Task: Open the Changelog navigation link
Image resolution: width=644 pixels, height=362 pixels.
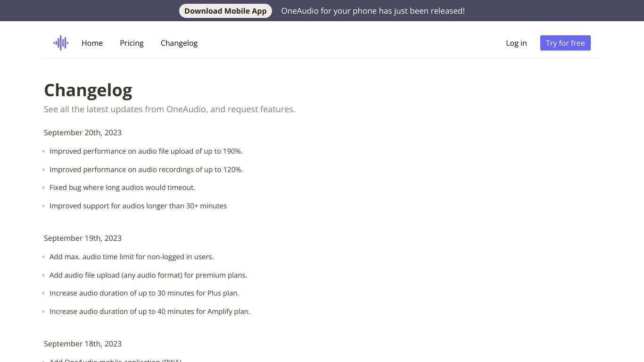Action: click(179, 43)
